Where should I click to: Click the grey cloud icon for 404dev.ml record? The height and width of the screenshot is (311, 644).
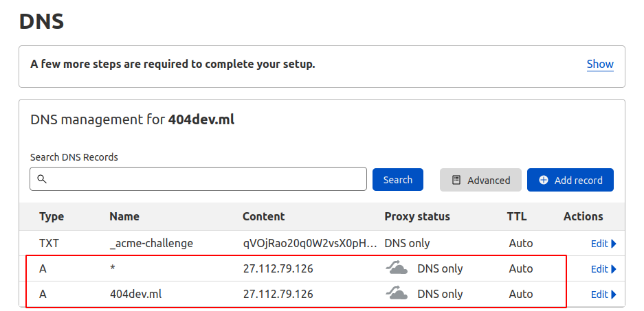click(397, 294)
